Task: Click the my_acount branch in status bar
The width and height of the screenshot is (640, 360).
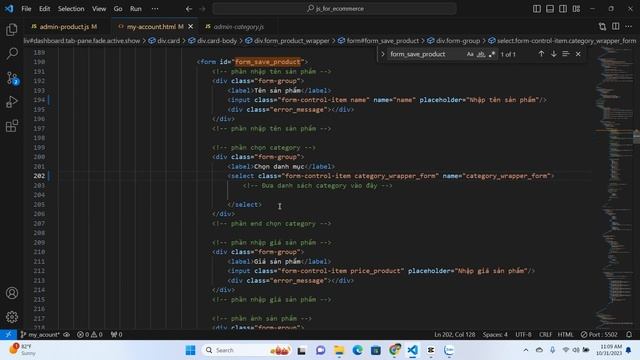Action: (40, 335)
